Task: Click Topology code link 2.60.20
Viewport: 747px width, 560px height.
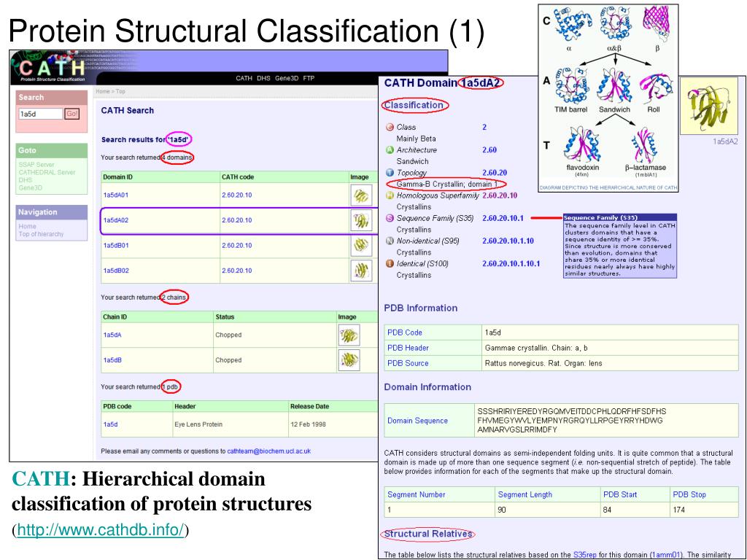Action: [495, 173]
